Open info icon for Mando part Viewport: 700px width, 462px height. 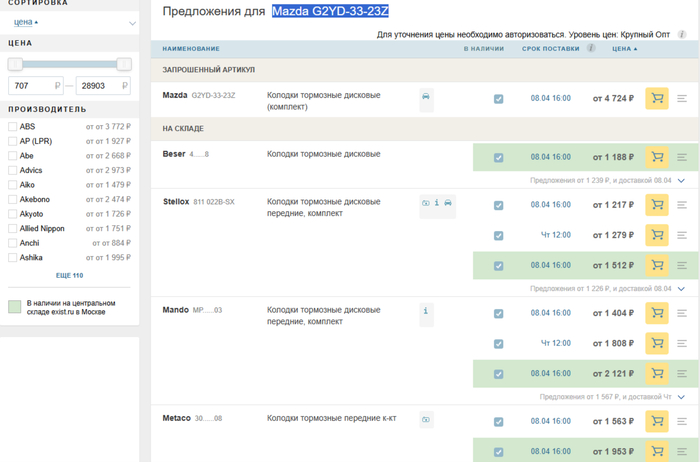426,312
